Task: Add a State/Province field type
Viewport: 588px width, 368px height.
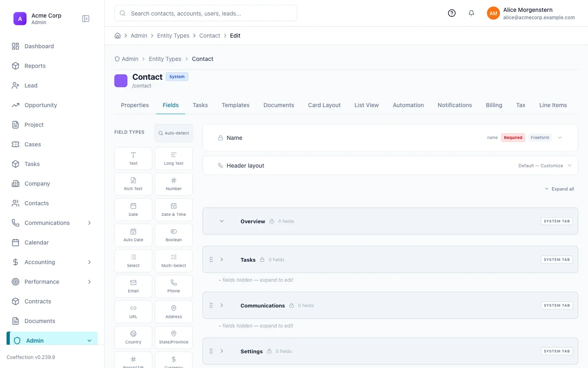Action: pyautogui.click(x=174, y=337)
